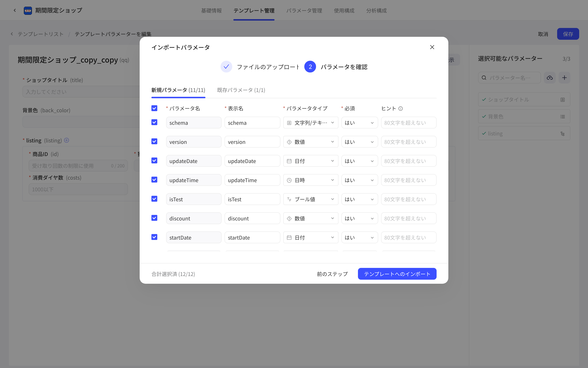588x368 pixels.
Task: Open the required はい dropdown for isTest
Action: pos(360,199)
